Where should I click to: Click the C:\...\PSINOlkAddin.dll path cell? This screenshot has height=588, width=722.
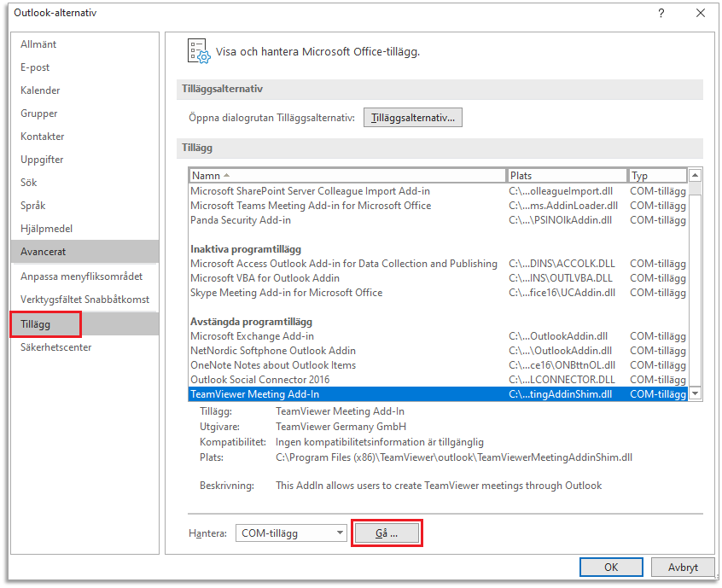click(x=561, y=220)
